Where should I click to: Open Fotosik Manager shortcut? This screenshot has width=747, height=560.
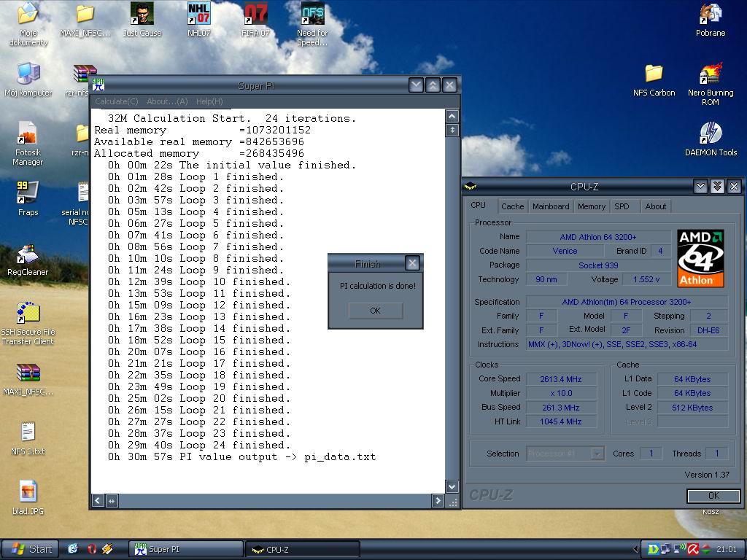click(28, 144)
